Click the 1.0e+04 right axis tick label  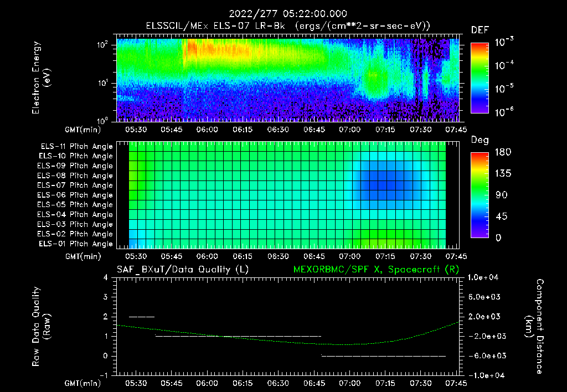click(483, 277)
